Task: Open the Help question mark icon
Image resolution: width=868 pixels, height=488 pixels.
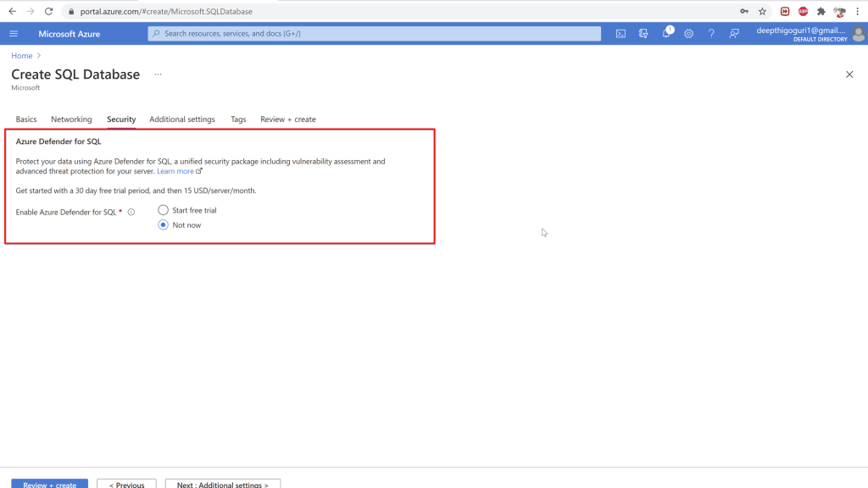Action: coord(711,34)
